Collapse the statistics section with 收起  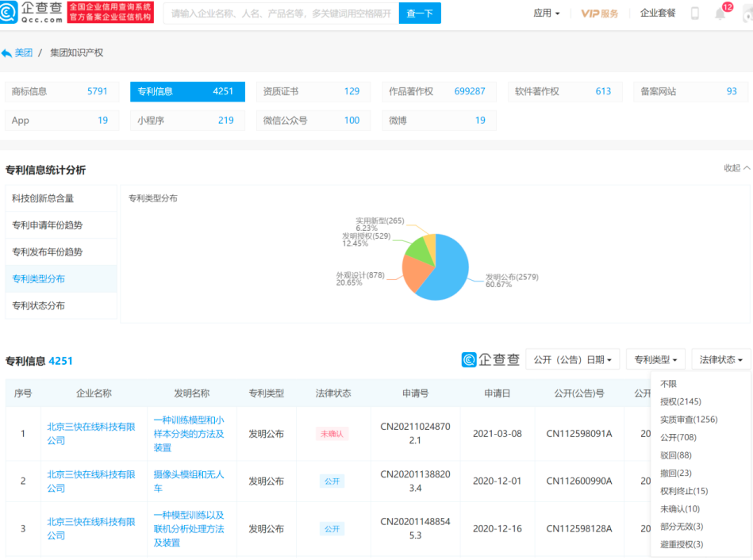[736, 168]
